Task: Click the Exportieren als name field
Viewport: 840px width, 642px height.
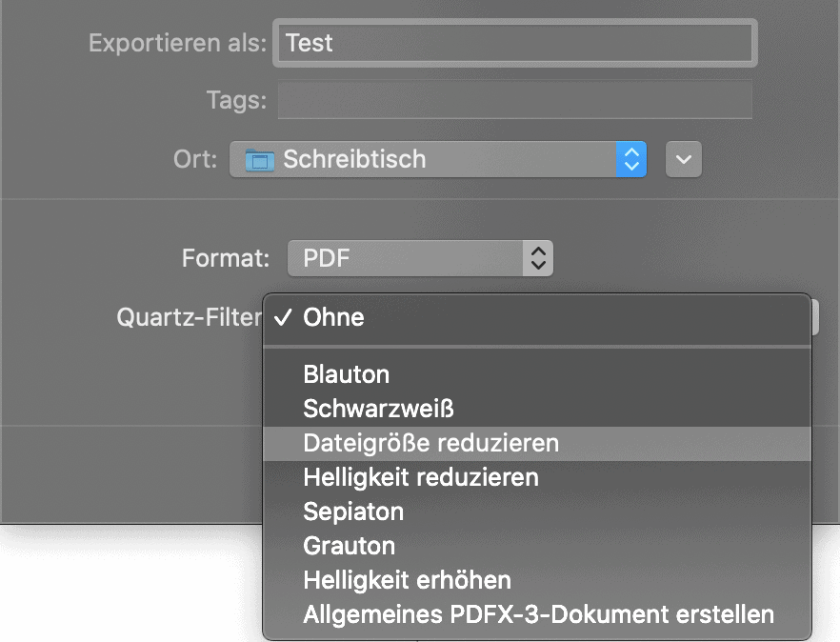Action: pyautogui.click(x=514, y=43)
